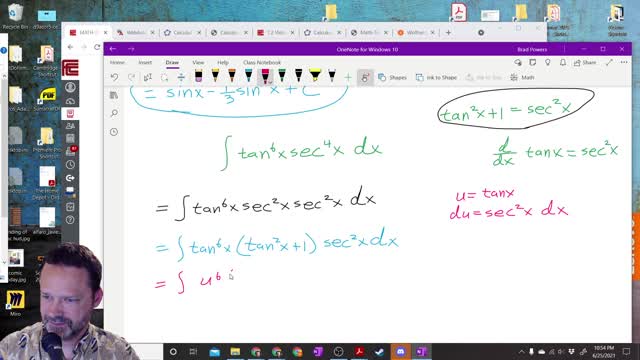Show the notebooks navigation pane icon
This screenshot has height=360, width=640.
click(x=114, y=95)
